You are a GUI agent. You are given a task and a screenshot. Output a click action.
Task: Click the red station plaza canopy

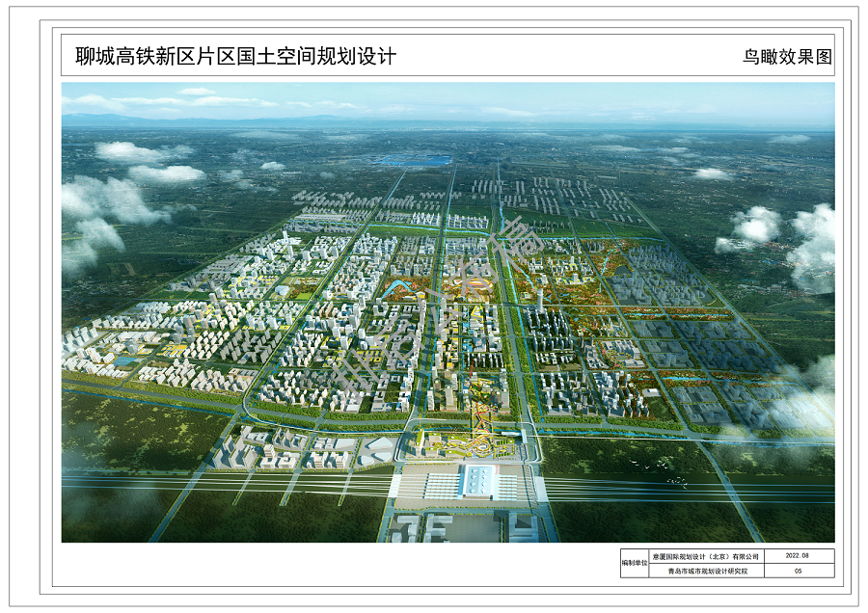point(497,467)
